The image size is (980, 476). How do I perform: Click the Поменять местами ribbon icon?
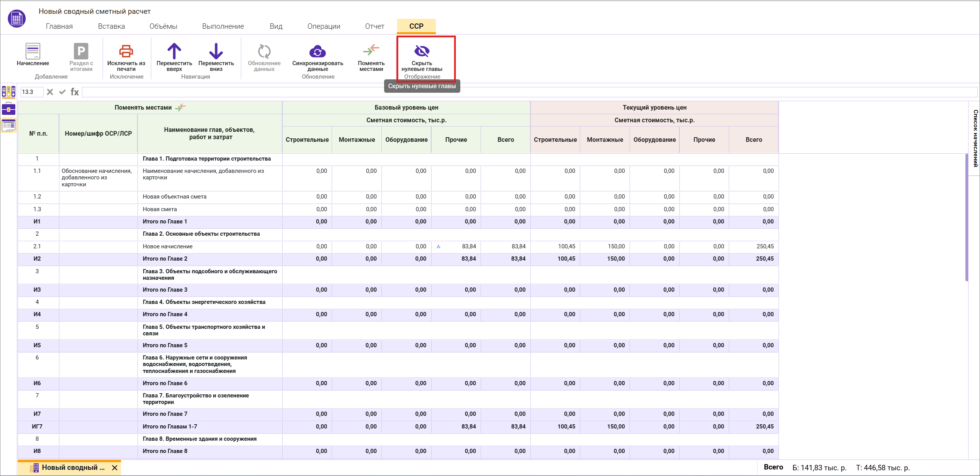tap(371, 51)
